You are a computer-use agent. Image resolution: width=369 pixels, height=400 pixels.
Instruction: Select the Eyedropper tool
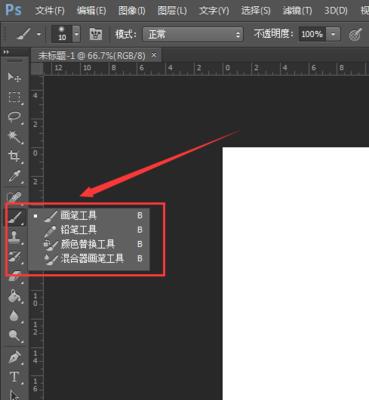14,177
